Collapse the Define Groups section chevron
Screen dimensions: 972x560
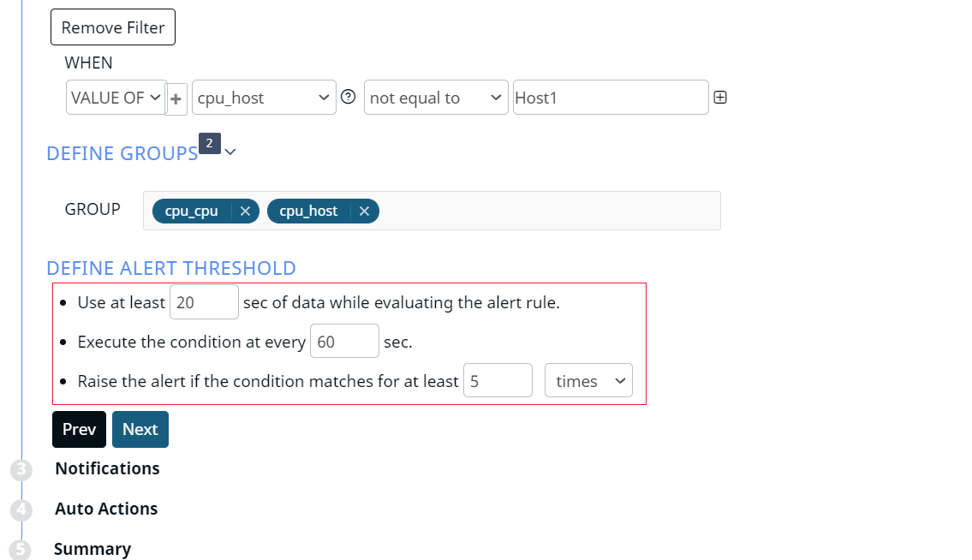click(x=230, y=152)
